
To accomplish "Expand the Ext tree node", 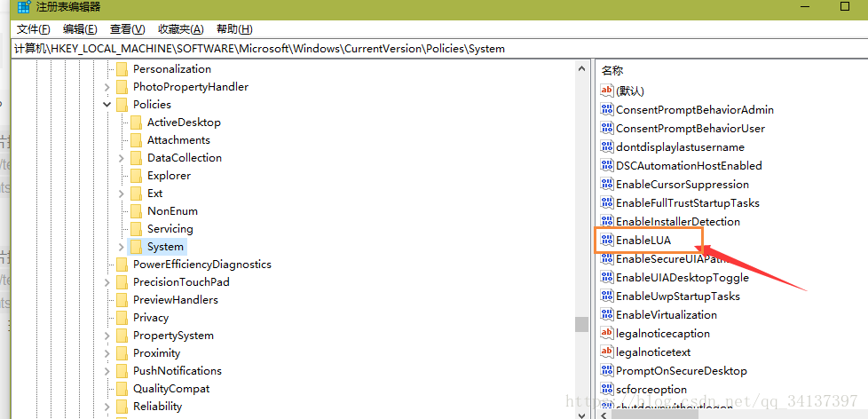I will click(122, 194).
